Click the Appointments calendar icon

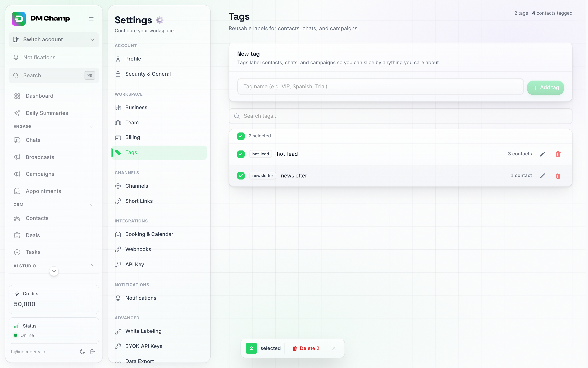17,191
